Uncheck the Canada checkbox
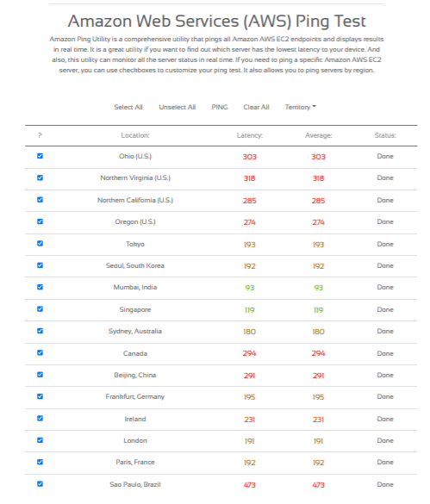430x504 pixels. pyautogui.click(x=40, y=352)
